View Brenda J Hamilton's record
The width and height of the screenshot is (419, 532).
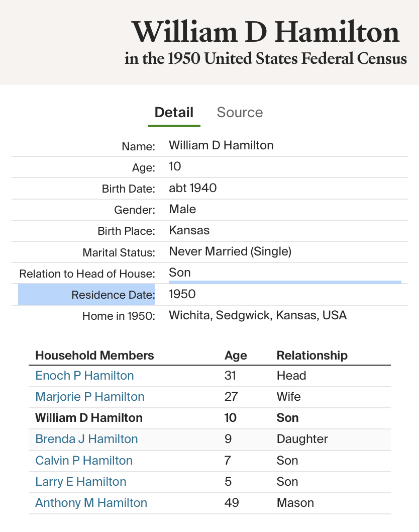pos(86,439)
